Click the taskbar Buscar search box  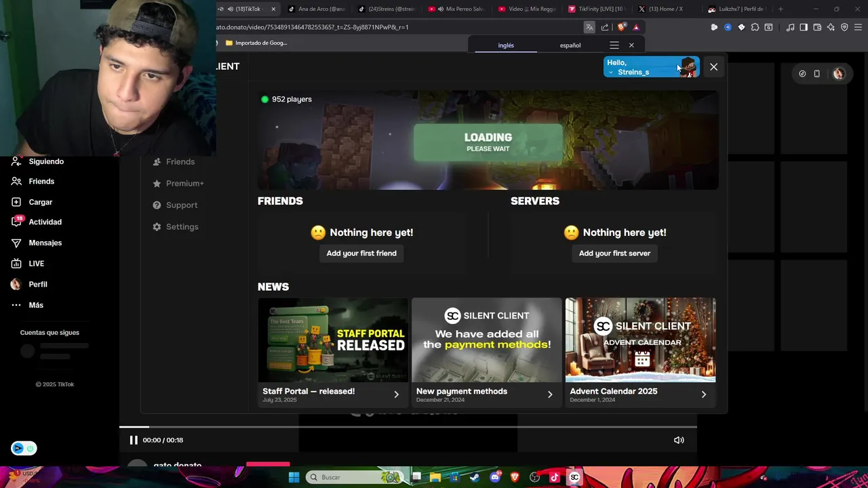pos(355,477)
